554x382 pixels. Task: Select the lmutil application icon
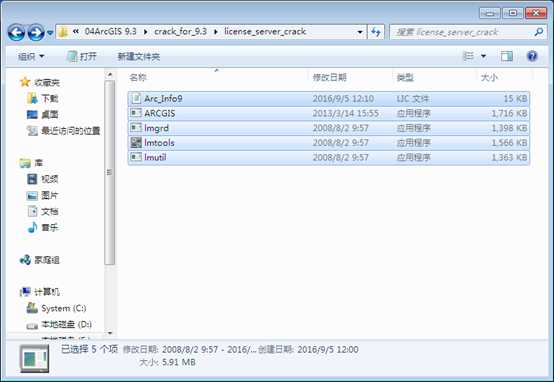136,157
